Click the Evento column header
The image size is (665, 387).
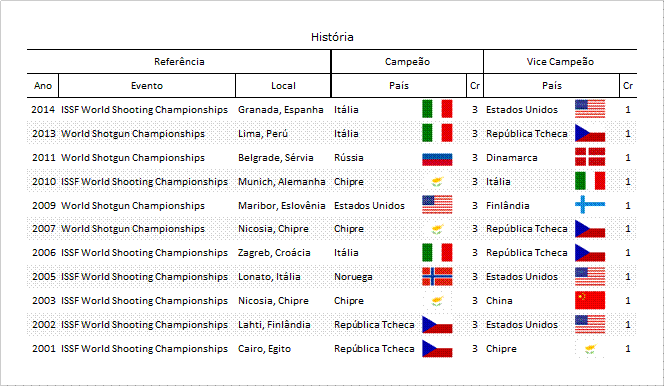tap(147, 86)
